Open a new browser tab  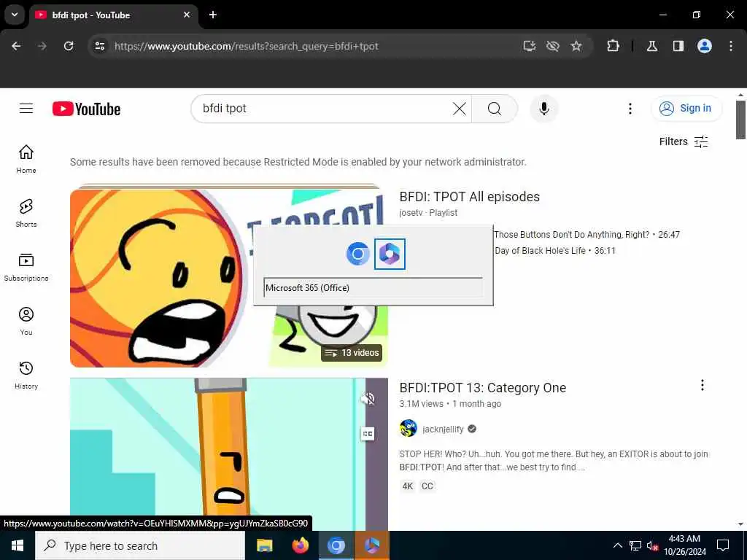click(x=213, y=15)
